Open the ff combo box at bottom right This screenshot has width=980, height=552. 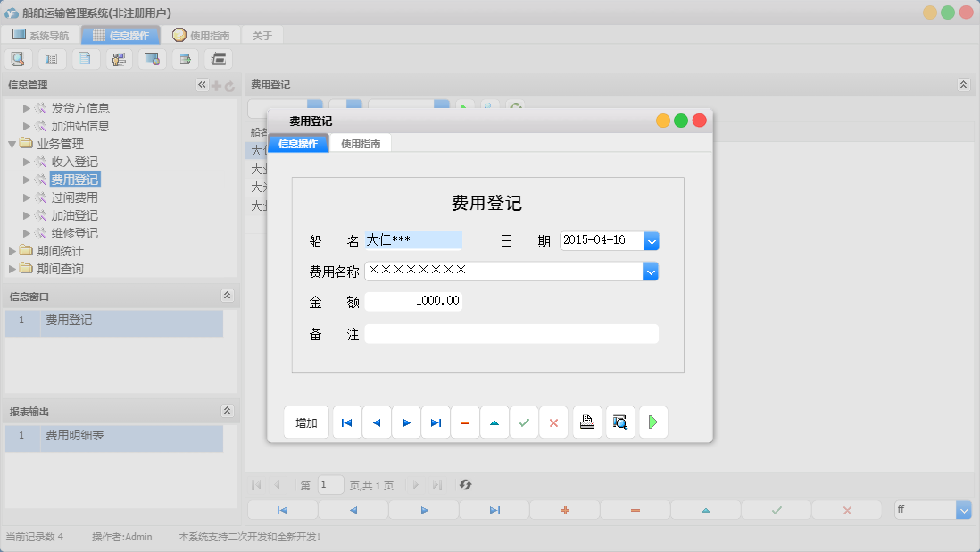[962, 509]
